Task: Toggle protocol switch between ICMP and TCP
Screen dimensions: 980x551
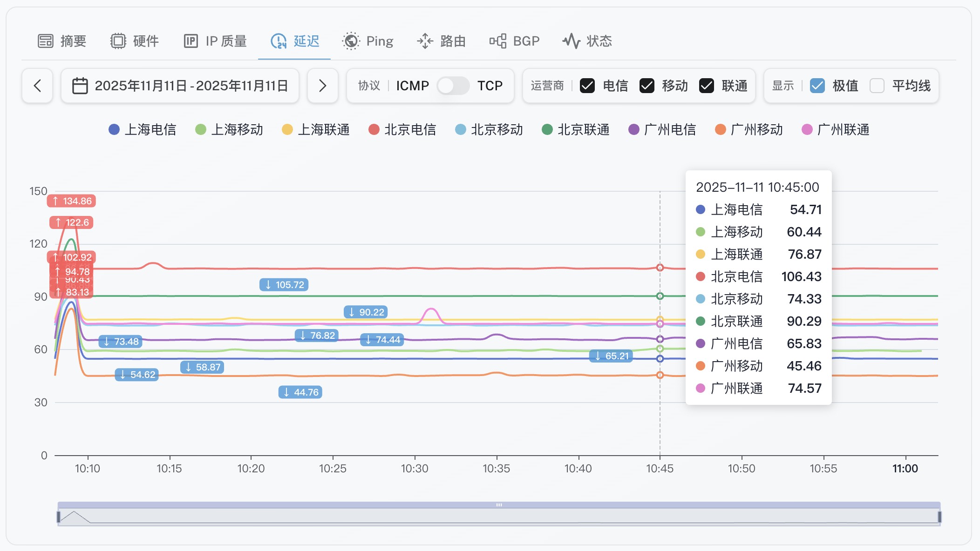Action: tap(453, 86)
